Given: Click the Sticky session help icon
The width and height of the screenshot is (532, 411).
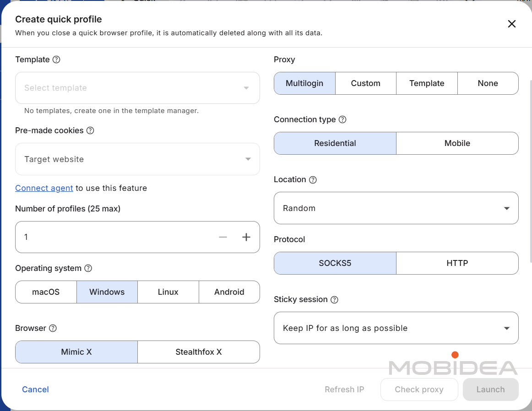Looking at the screenshot, I should 335,300.
